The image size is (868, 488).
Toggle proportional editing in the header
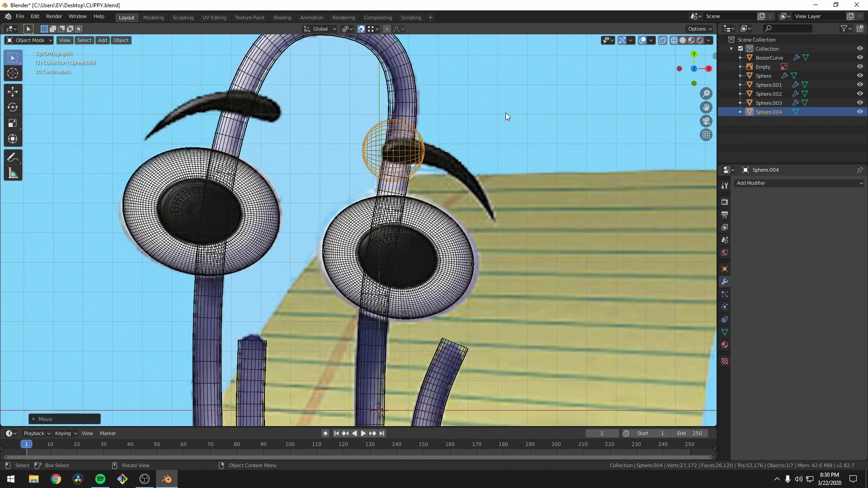pyautogui.click(x=387, y=28)
